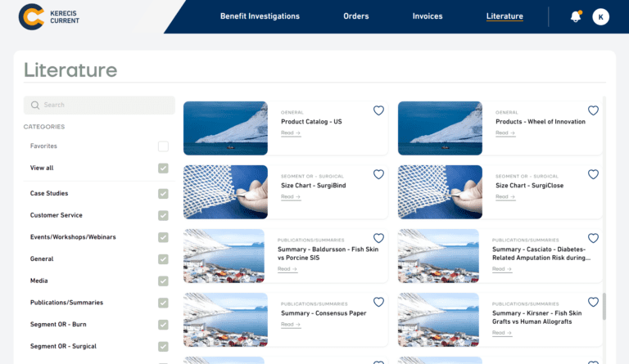Click the 'Publications/Summaries' category label
The image size is (629, 364).
[x=66, y=303]
